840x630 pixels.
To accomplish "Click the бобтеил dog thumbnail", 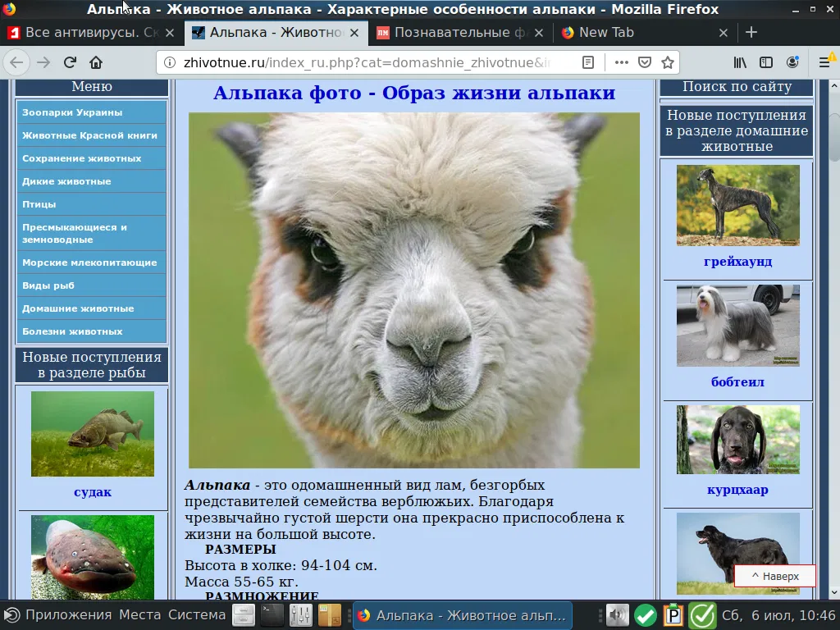I will coord(738,326).
